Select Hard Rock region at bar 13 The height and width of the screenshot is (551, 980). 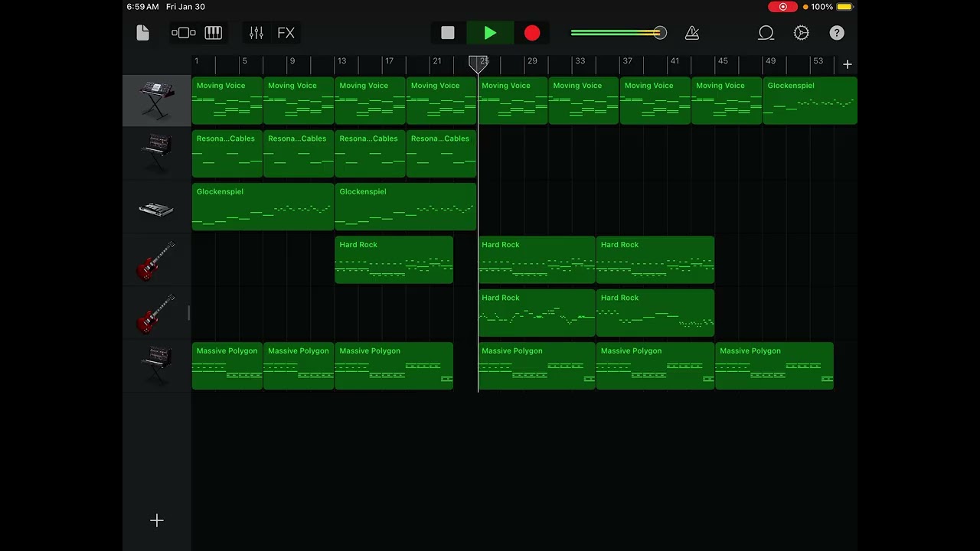[394, 259]
